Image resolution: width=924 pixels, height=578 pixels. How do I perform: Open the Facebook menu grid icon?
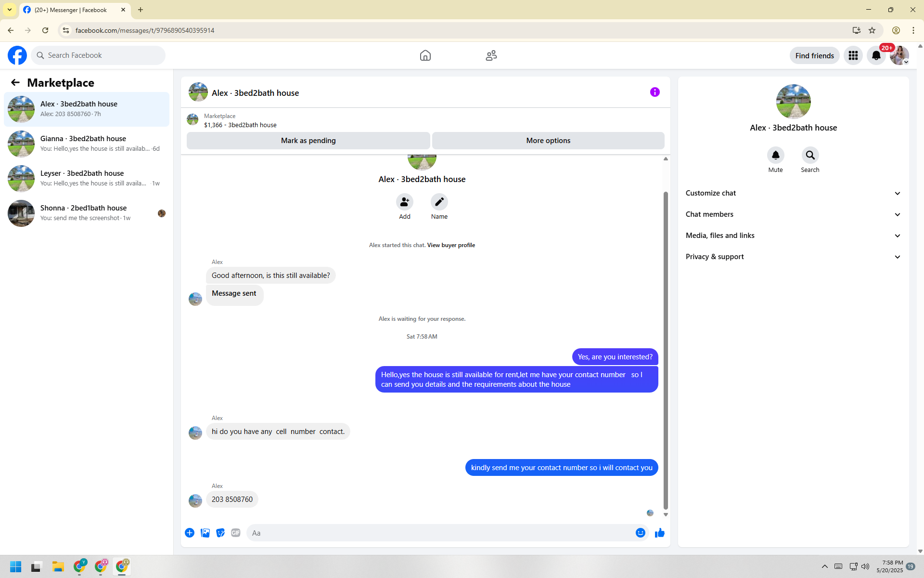pyautogui.click(x=853, y=55)
